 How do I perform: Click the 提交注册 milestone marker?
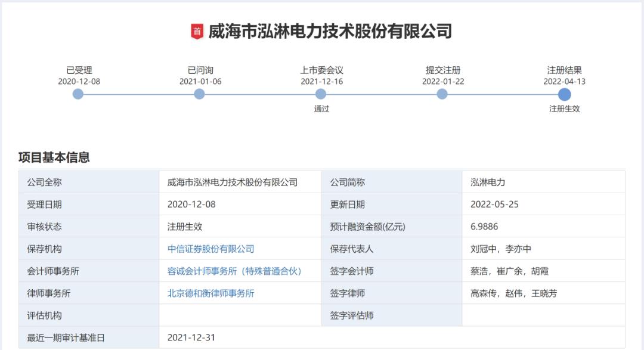coord(441,93)
